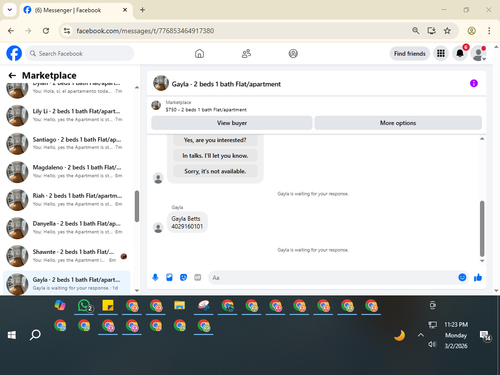500x375 pixels.
Task: Open conversation information purple icon
Action: pyautogui.click(x=474, y=83)
